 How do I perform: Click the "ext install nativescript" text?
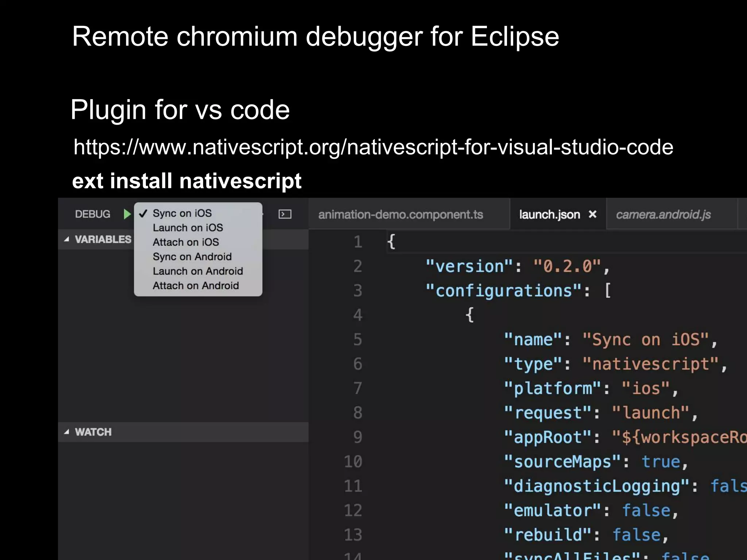[x=187, y=181]
